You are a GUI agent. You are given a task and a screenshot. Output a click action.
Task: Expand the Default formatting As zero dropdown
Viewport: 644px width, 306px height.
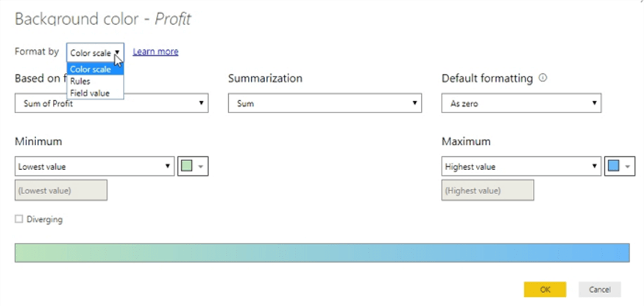[x=521, y=104]
